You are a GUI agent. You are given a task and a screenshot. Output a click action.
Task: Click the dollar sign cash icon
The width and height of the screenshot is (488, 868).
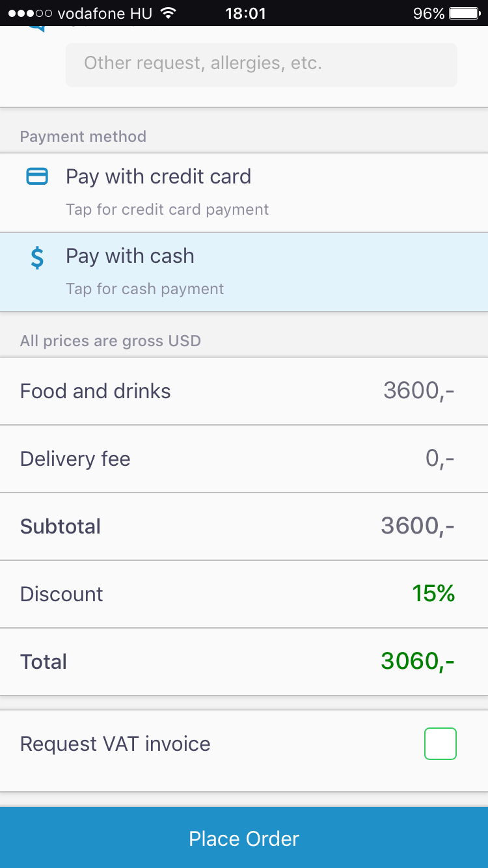pos(38,258)
